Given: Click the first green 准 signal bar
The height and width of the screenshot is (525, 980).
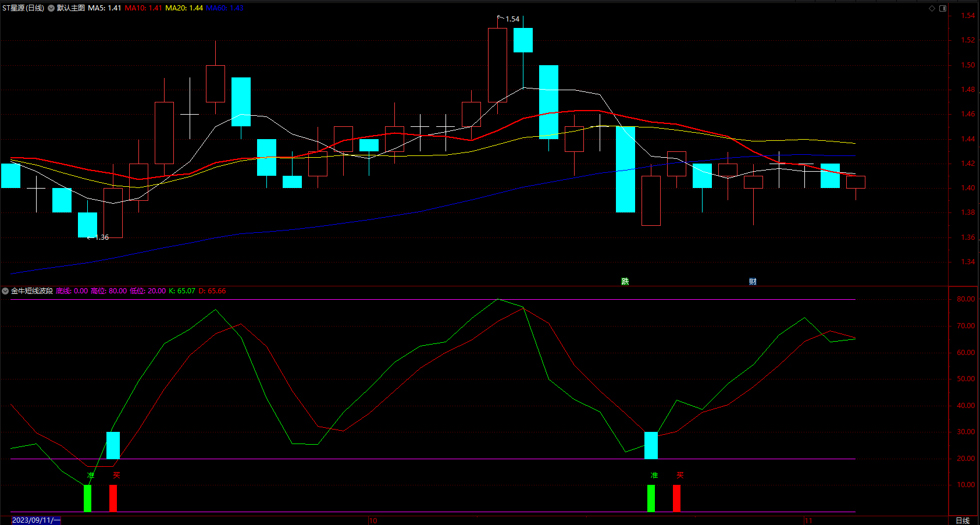Looking at the screenshot, I should click(x=87, y=498).
